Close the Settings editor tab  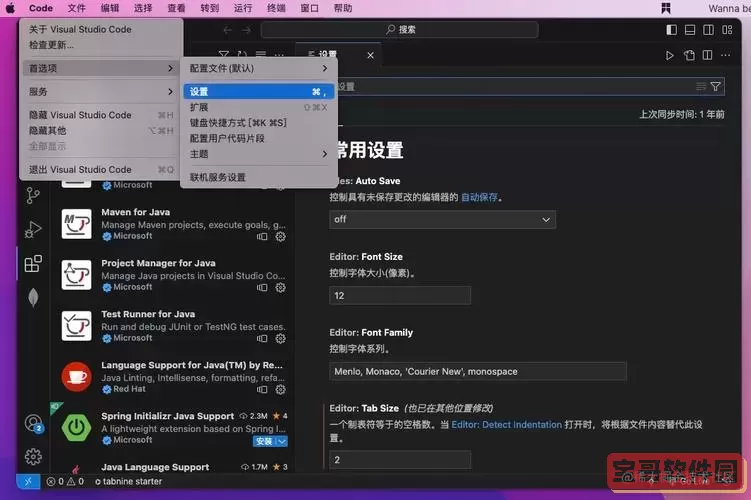tap(371, 56)
